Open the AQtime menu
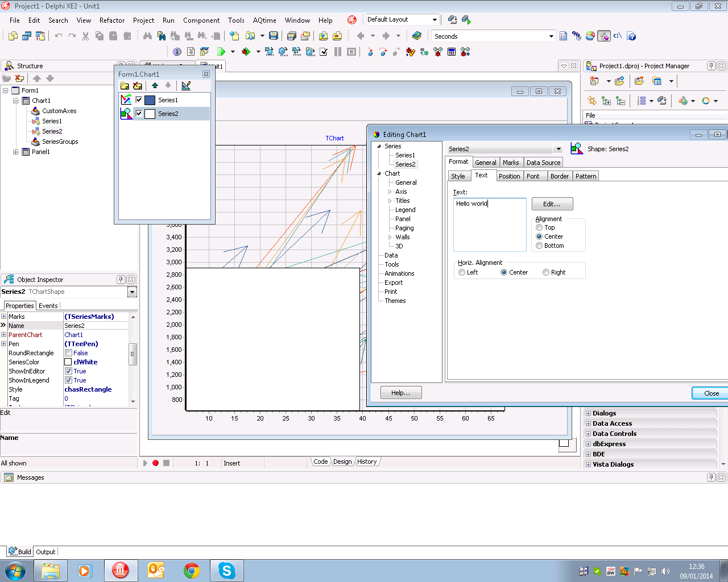This screenshot has height=582, width=728. pyautogui.click(x=264, y=20)
